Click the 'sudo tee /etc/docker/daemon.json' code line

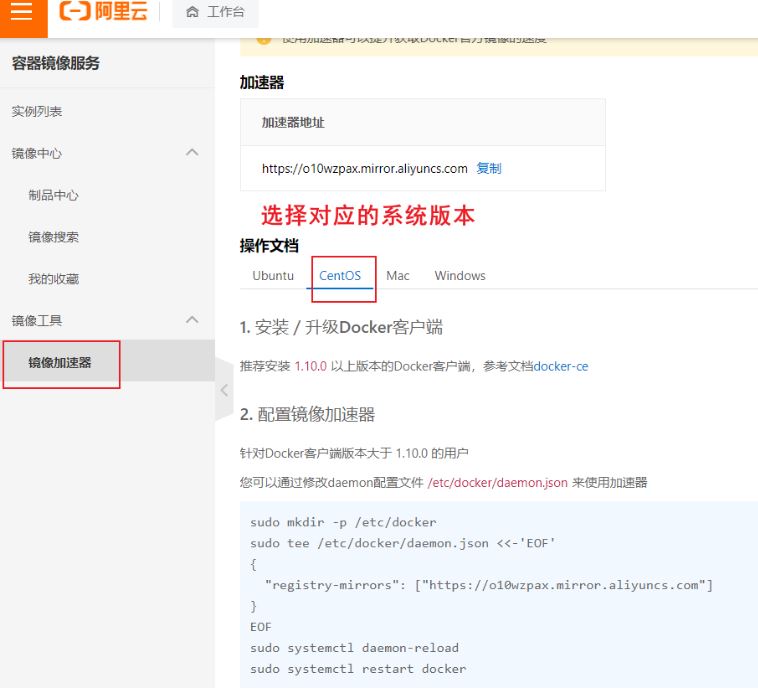[x=403, y=543]
